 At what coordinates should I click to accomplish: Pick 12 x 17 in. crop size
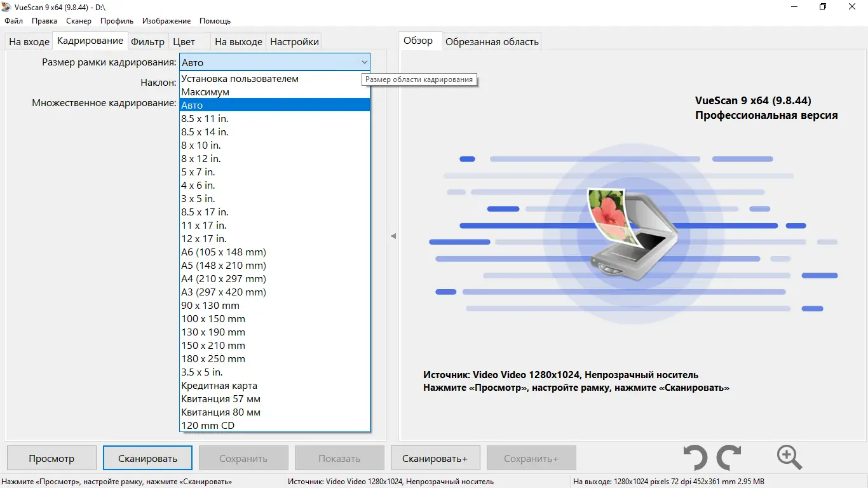pyautogui.click(x=275, y=238)
